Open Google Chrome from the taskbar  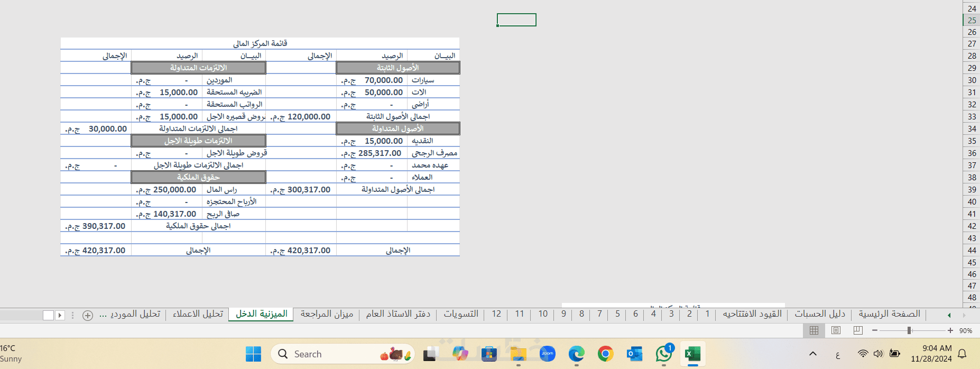tap(606, 354)
